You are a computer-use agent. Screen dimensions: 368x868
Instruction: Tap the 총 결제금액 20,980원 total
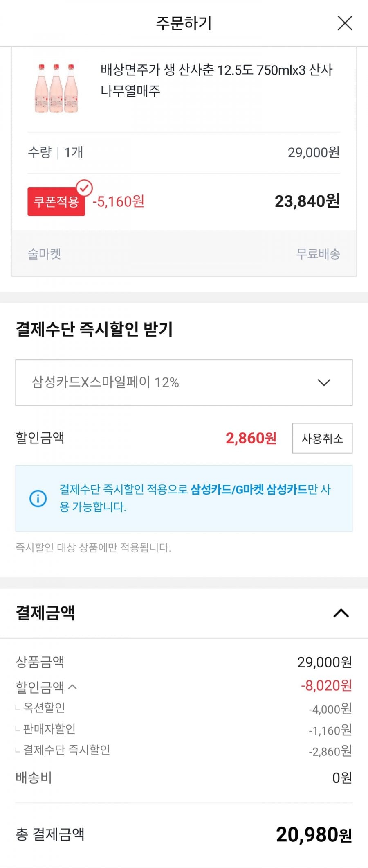(x=314, y=834)
